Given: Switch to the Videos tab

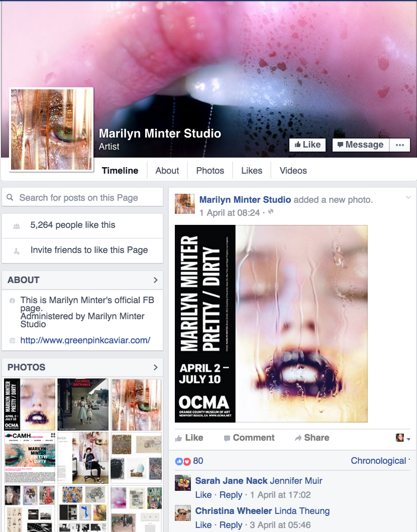Looking at the screenshot, I should click(293, 171).
